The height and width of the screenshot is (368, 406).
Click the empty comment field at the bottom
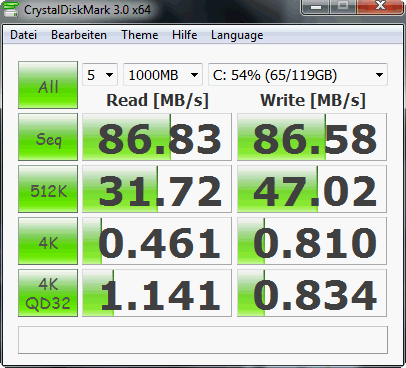click(203, 340)
